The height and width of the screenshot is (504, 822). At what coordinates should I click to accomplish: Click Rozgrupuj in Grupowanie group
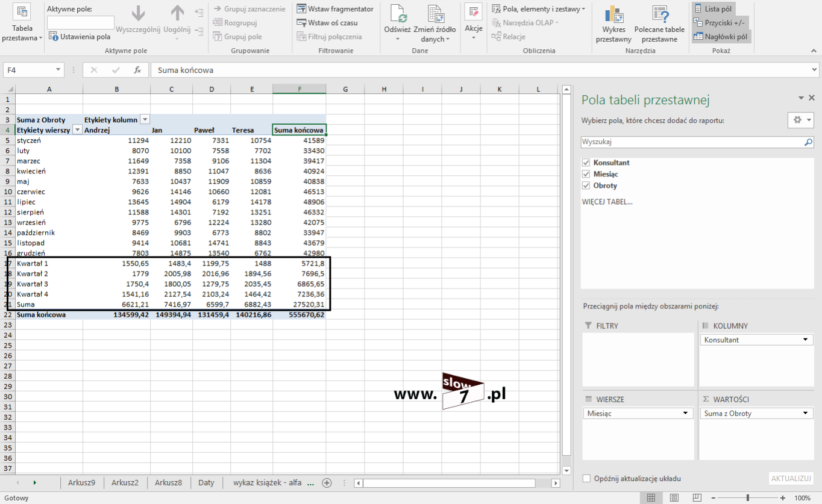click(x=235, y=23)
